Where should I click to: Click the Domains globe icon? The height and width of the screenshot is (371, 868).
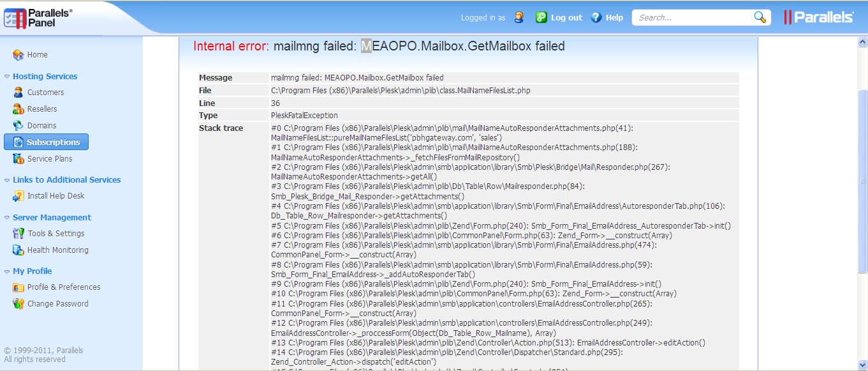(18, 126)
